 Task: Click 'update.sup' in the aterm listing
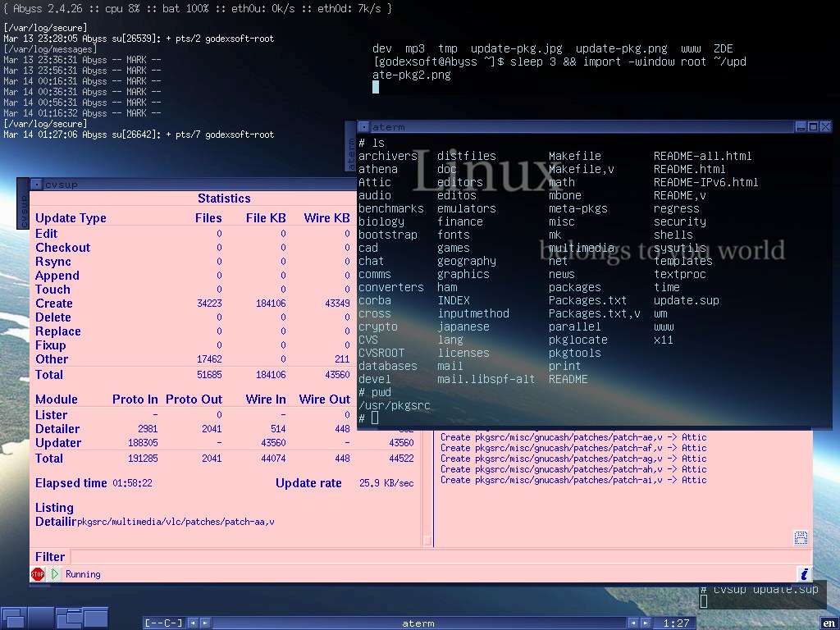(687, 300)
